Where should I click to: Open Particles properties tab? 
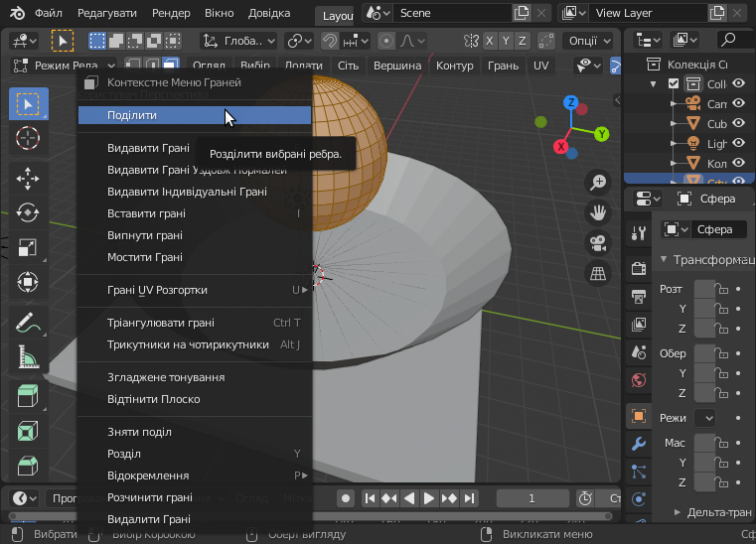coord(639,472)
